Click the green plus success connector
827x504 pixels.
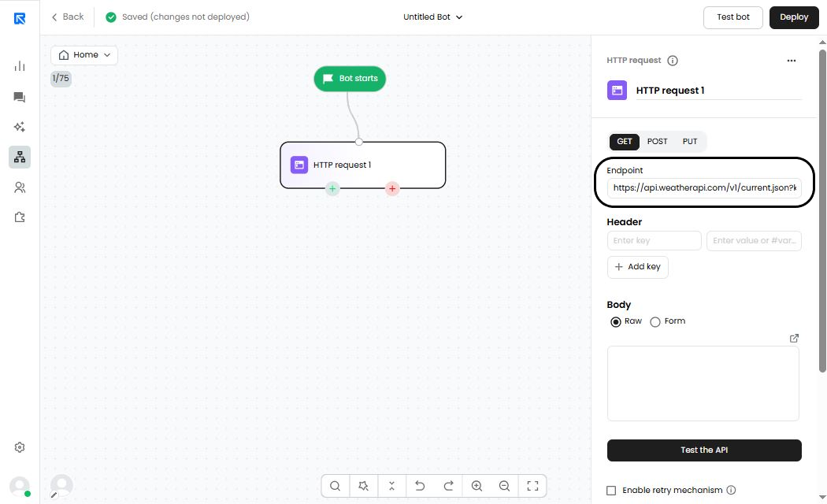pyautogui.click(x=332, y=188)
